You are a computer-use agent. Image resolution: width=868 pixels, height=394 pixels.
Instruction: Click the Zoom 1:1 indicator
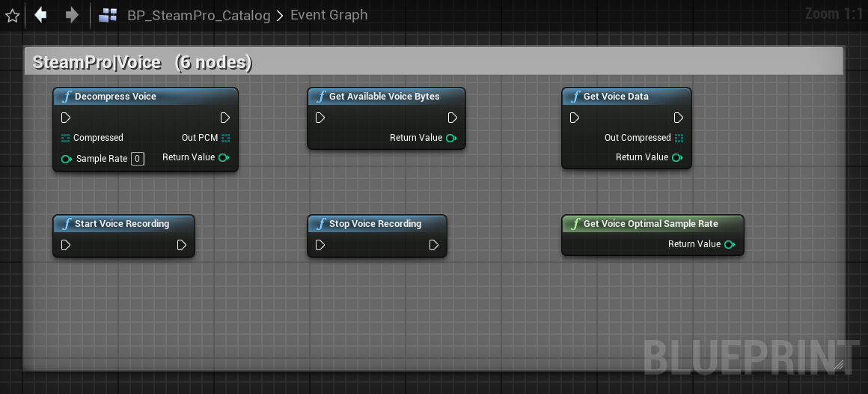click(x=834, y=13)
